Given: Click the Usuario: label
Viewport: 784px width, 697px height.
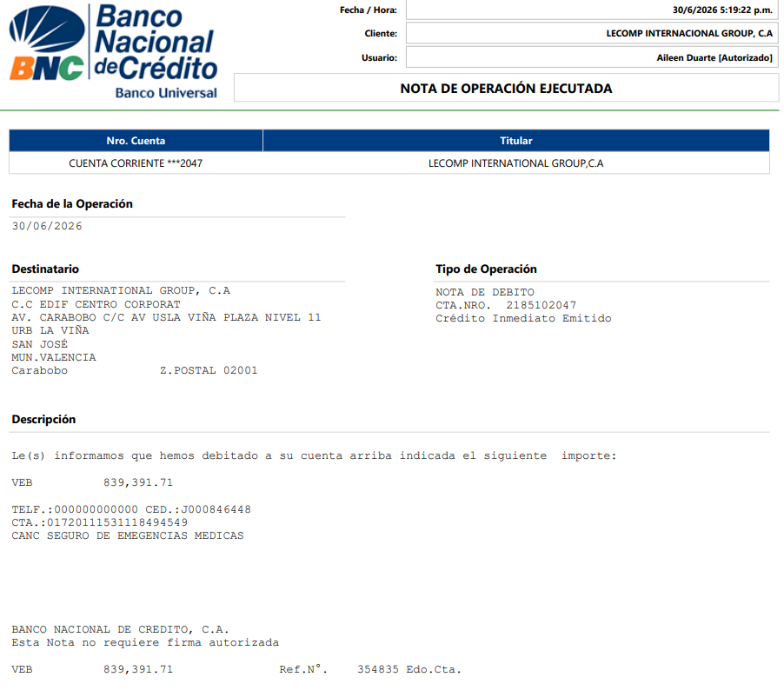Looking at the screenshot, I should (x=379, y=58).
